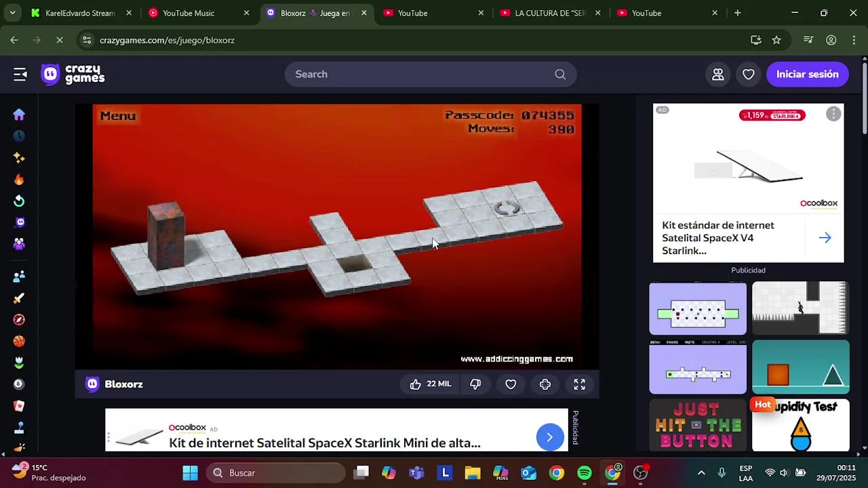
Task: Open recently played clock icon
Action: [x=19, y=136]
